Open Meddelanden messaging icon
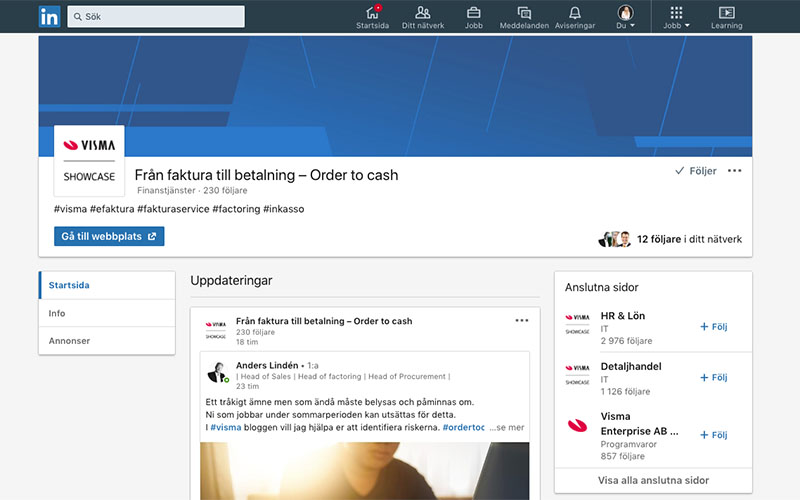The height and width of the screenshot is (500, 800). [524, 17]
